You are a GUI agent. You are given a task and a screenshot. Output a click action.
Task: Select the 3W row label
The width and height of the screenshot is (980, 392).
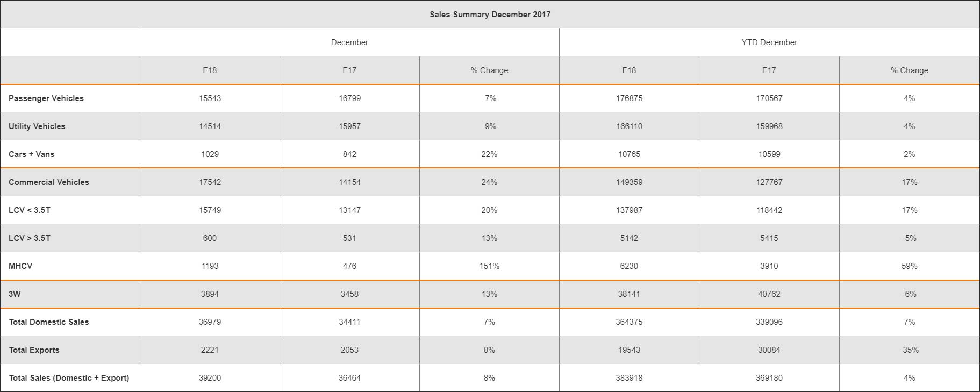click(x=15, y=294)
